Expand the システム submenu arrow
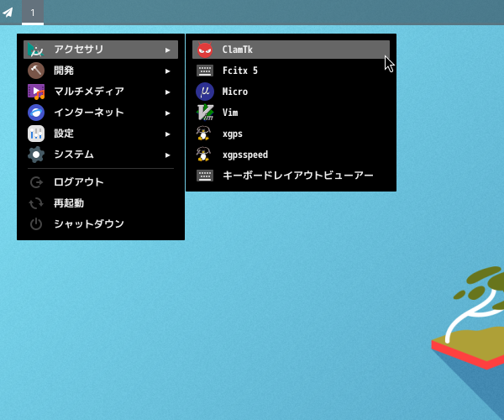Screen dimensions: 504x420 pos(167,155)
